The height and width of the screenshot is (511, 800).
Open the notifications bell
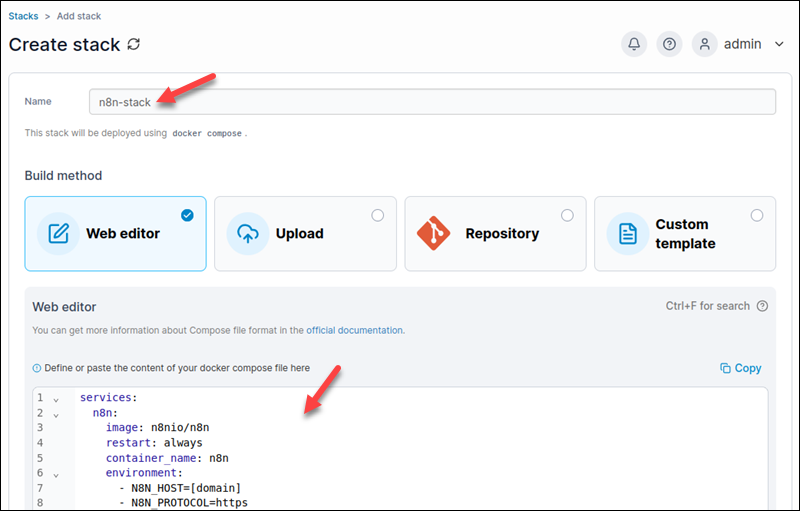coord(634,44)
